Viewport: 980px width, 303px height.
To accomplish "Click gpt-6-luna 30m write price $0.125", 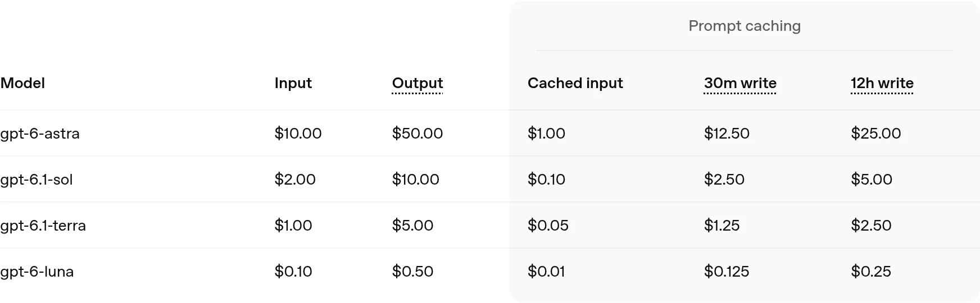I will (x=727, y=272).
